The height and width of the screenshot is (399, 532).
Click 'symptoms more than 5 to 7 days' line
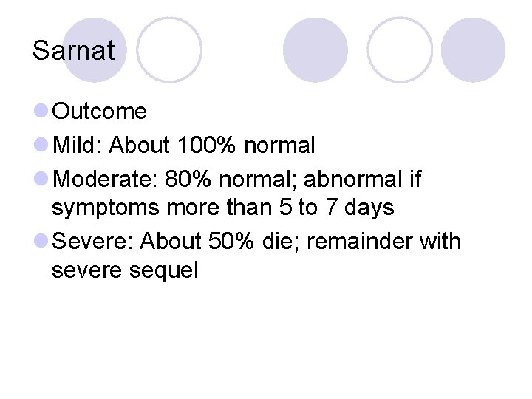point(223,208)
